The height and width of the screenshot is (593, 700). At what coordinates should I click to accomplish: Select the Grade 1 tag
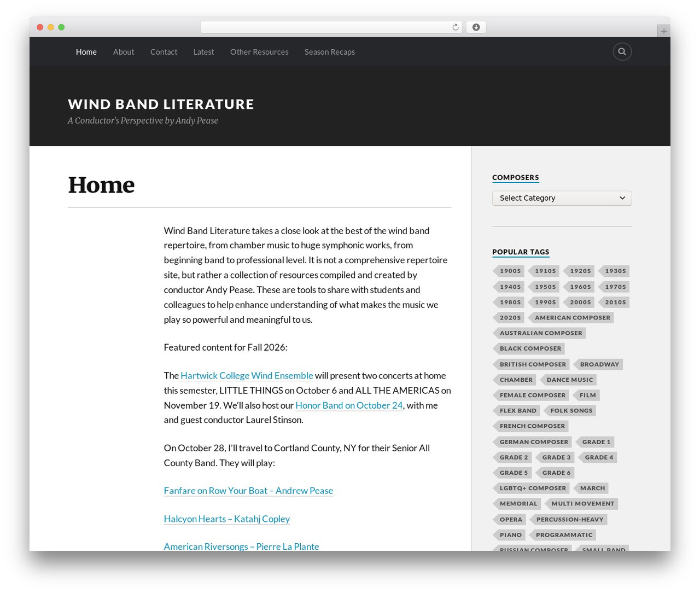click(594, 442)
